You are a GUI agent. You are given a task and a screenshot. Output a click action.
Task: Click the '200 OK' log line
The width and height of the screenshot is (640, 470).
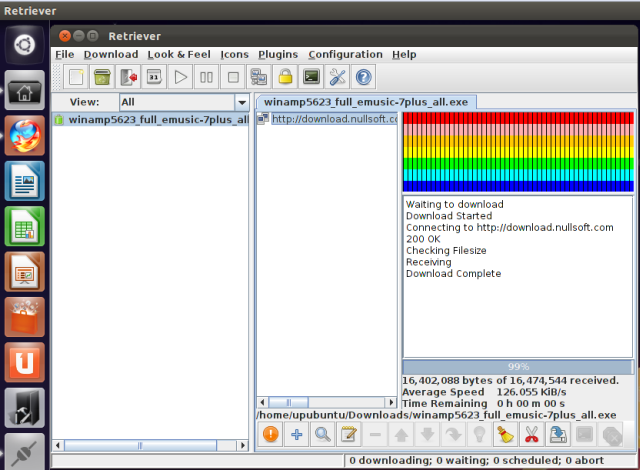(x=423, y=239)
